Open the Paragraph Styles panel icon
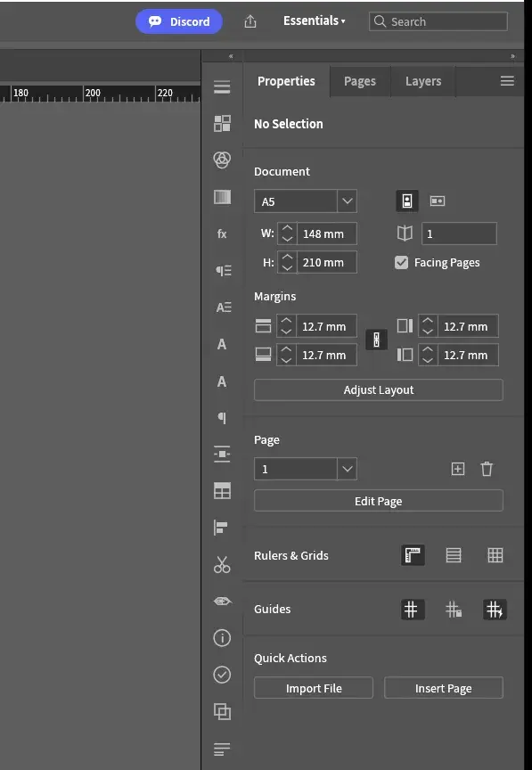Image resolution: width=532 pixels, height=770 pixels. coord(223,271)
